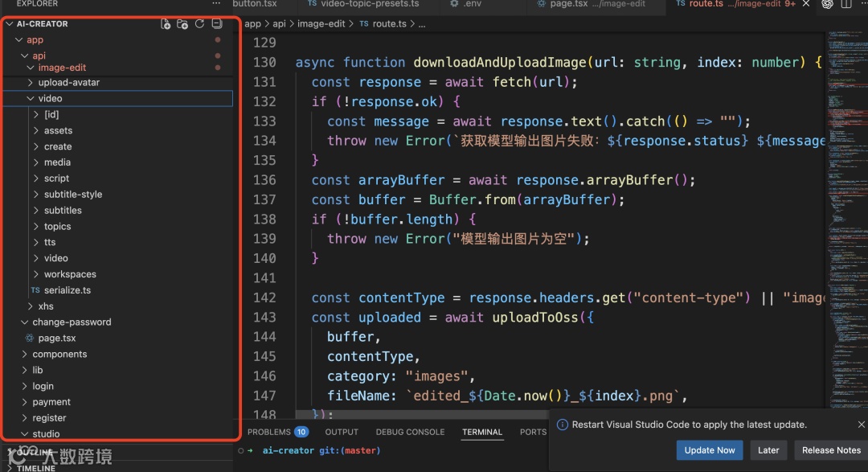This screenshot has width=868, height=472.
Task: Collapse the selected video folder
Action: coord(31,99)
